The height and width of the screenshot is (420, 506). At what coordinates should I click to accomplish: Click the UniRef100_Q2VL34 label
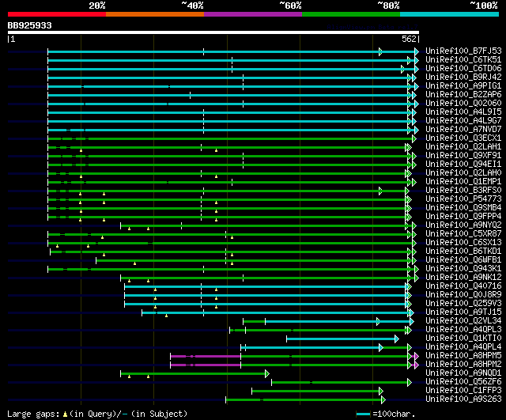(x=463, y=321)
